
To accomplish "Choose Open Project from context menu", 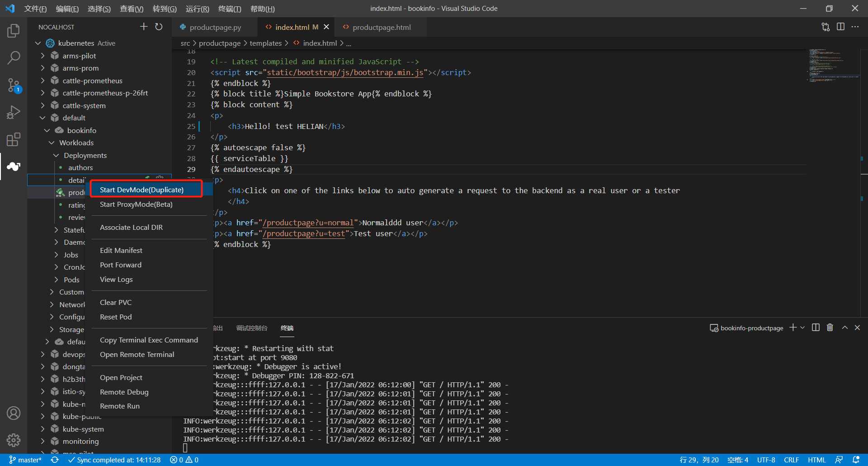I will 149,377.
